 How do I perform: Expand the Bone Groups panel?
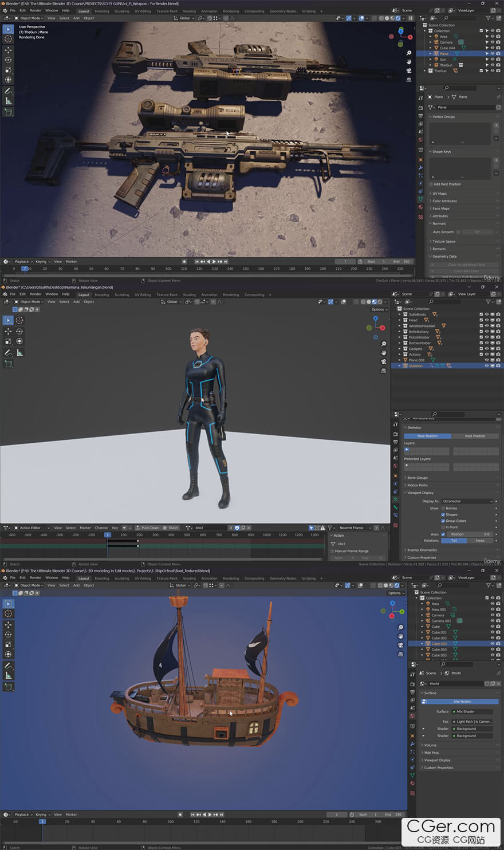(418, 478)
